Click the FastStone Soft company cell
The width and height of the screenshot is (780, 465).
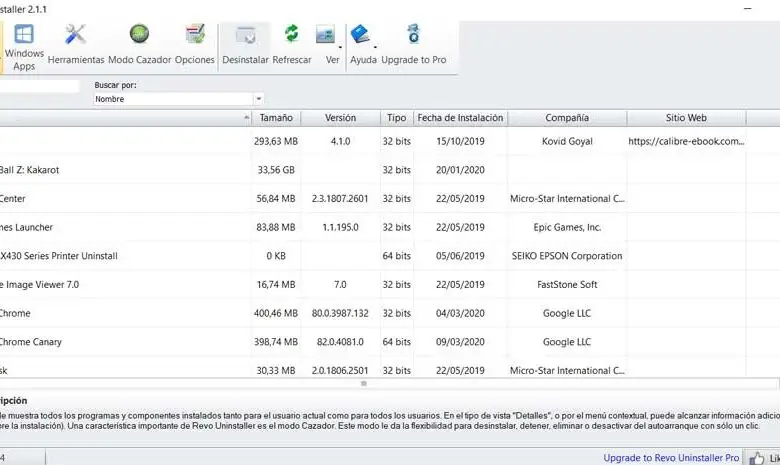pyautogui.click(x=567, y=284)
